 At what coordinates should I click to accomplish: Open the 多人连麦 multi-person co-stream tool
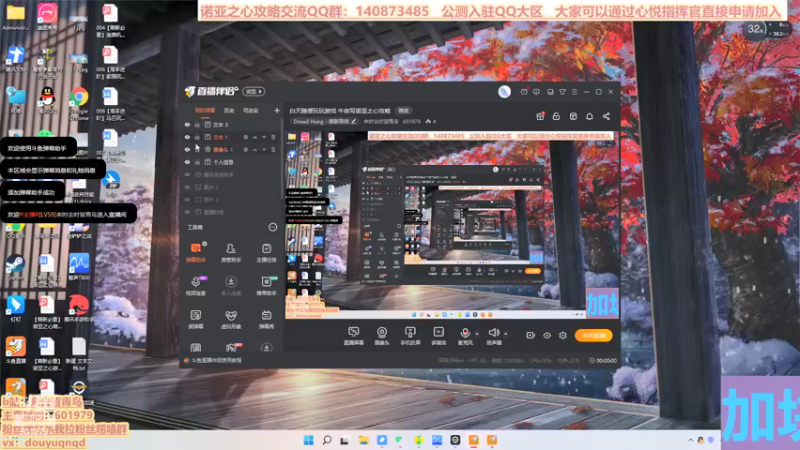point(231,286)
